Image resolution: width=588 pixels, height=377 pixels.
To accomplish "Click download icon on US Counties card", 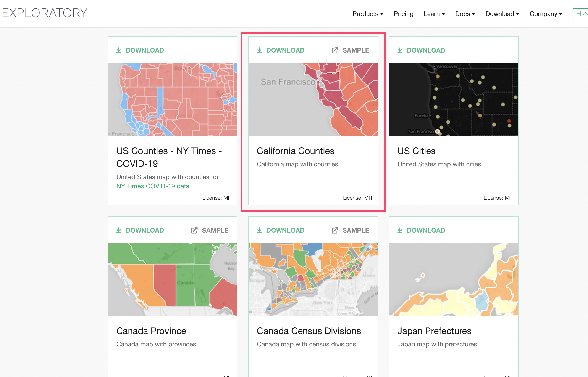I will (119, 50).
